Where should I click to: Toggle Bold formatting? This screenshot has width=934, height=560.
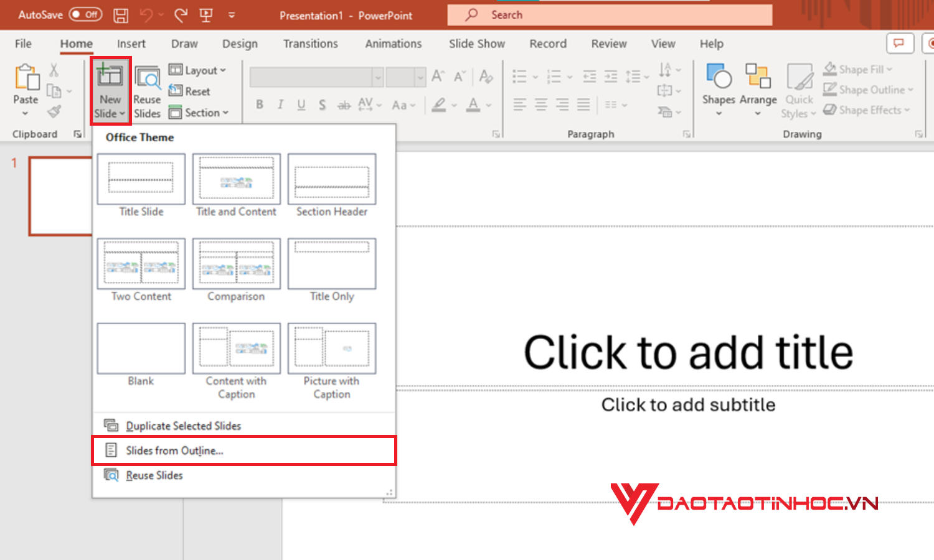259,105
